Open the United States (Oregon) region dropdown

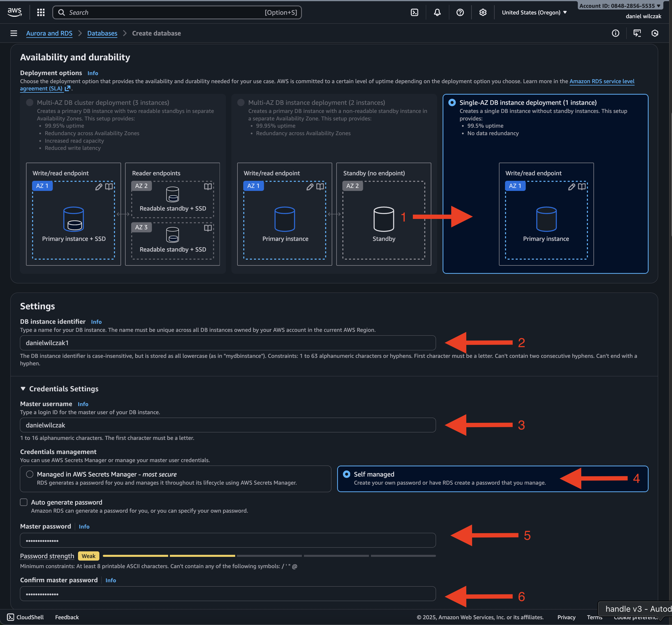click(534, 12)
